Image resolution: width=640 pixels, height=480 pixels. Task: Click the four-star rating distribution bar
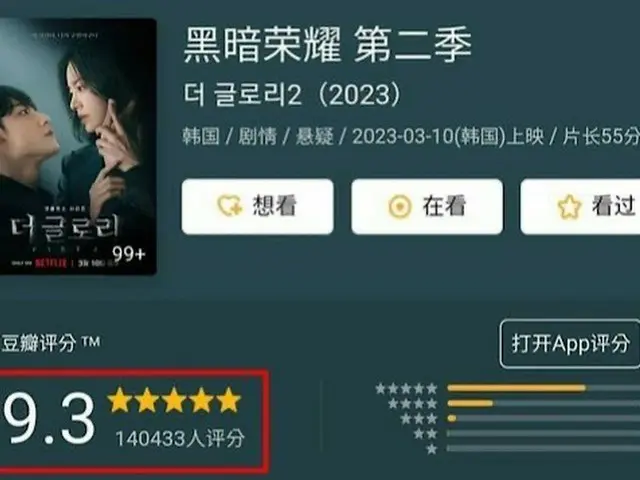544,404
